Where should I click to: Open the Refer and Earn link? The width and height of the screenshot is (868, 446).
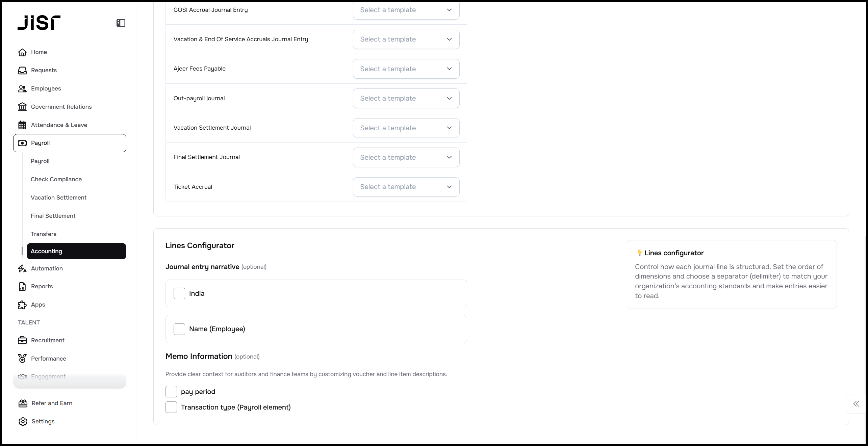(x=52, y=403)
